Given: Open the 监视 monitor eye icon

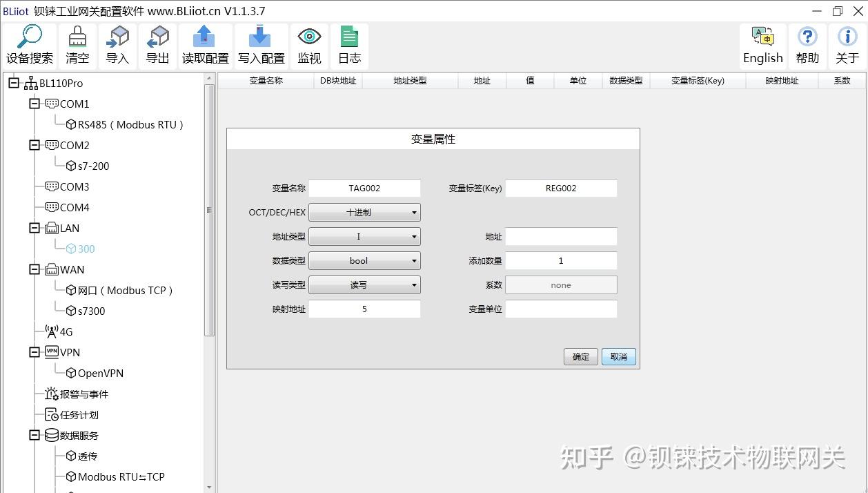Looking at the screenshot, I should pos(309,46).
